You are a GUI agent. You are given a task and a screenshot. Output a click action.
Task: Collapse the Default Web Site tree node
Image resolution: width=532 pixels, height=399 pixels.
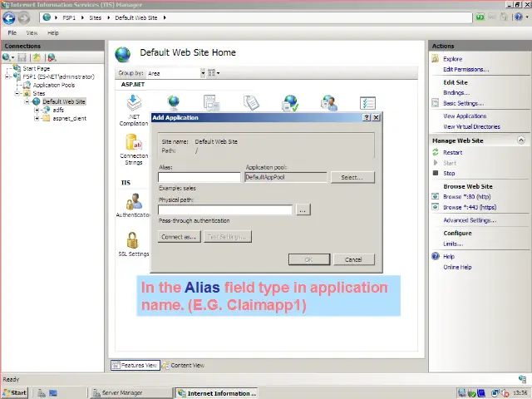(27, 101)
